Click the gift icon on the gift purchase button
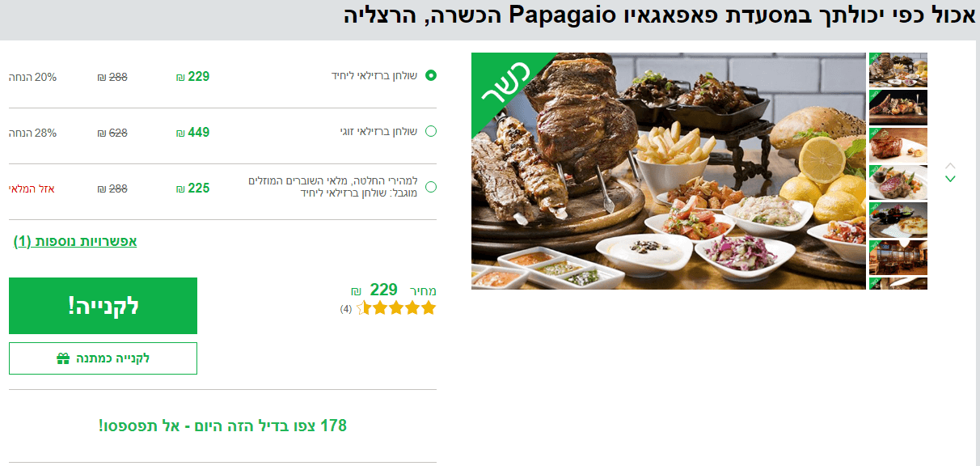The height and width of the screenshot is (466, 980). (x=63, y=358)
